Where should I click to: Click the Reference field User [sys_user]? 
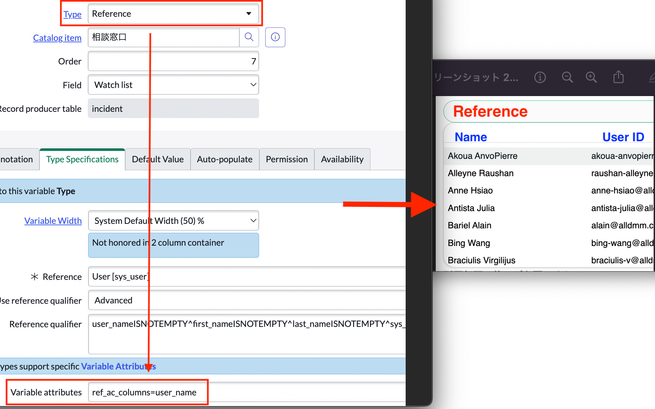pyautogui.click(x=246, y=277)
